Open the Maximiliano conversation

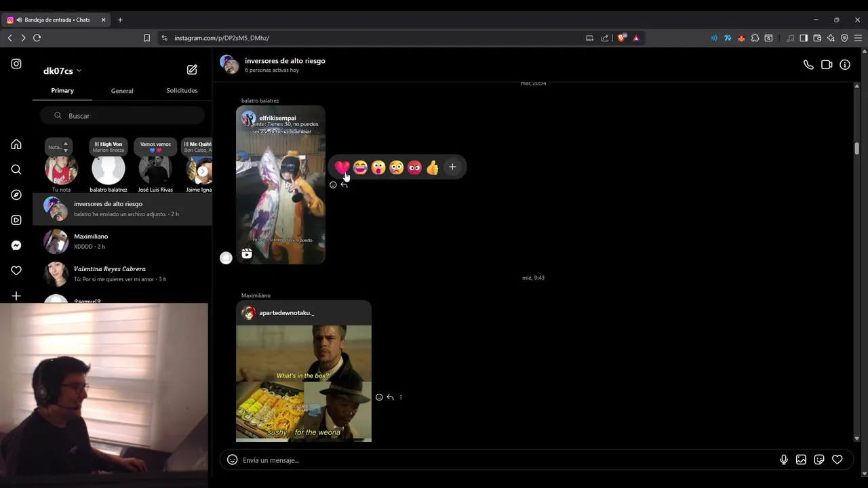pos(122,241)
